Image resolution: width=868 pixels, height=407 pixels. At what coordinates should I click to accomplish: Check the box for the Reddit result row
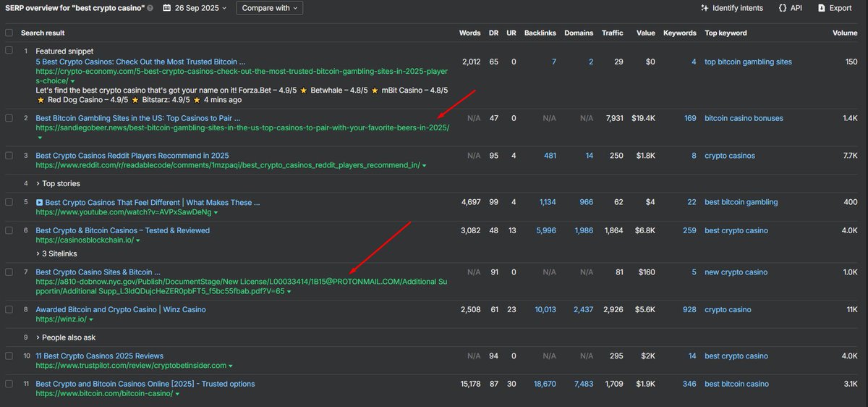[9, 156]
